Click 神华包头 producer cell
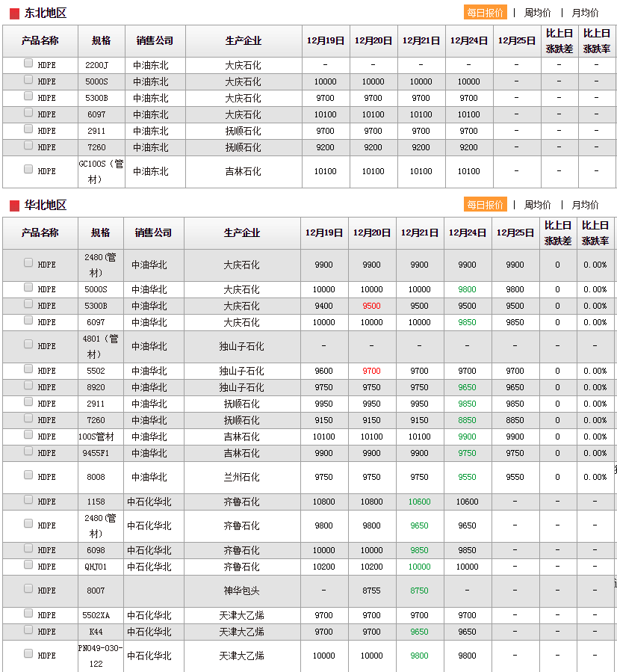The height and width of the screenshot is (672, 617). [242, 591]
